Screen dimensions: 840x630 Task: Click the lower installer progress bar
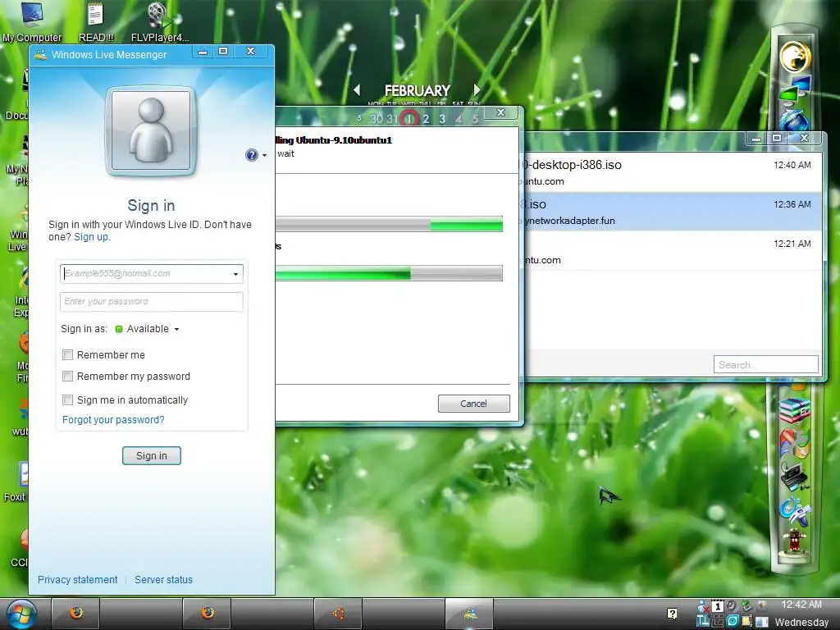[x=389, y=272]
